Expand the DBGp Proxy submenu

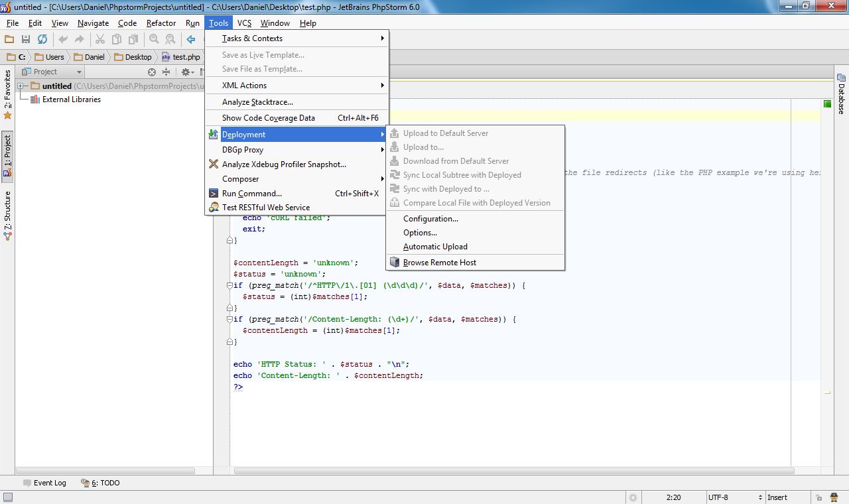[296, 150]
